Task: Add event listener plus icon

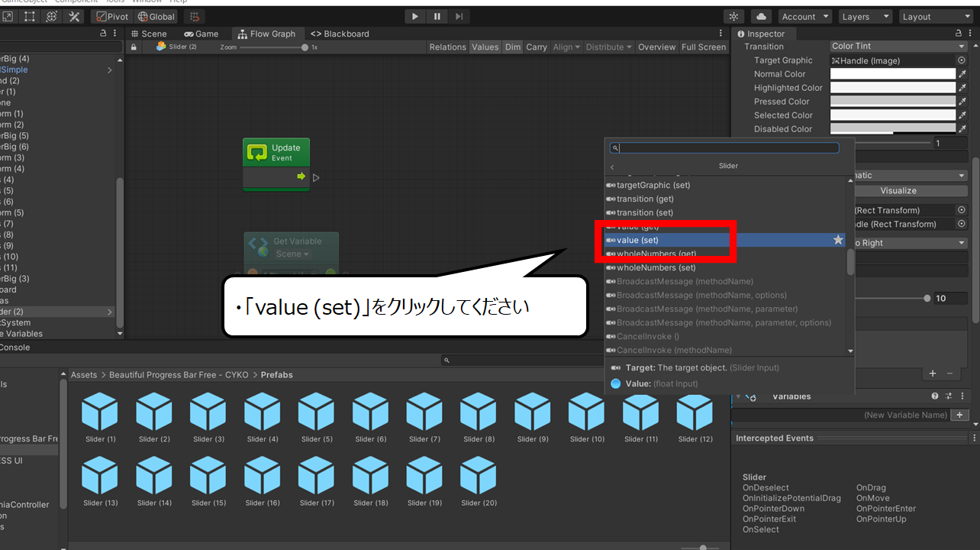Action: pos(933,374)
